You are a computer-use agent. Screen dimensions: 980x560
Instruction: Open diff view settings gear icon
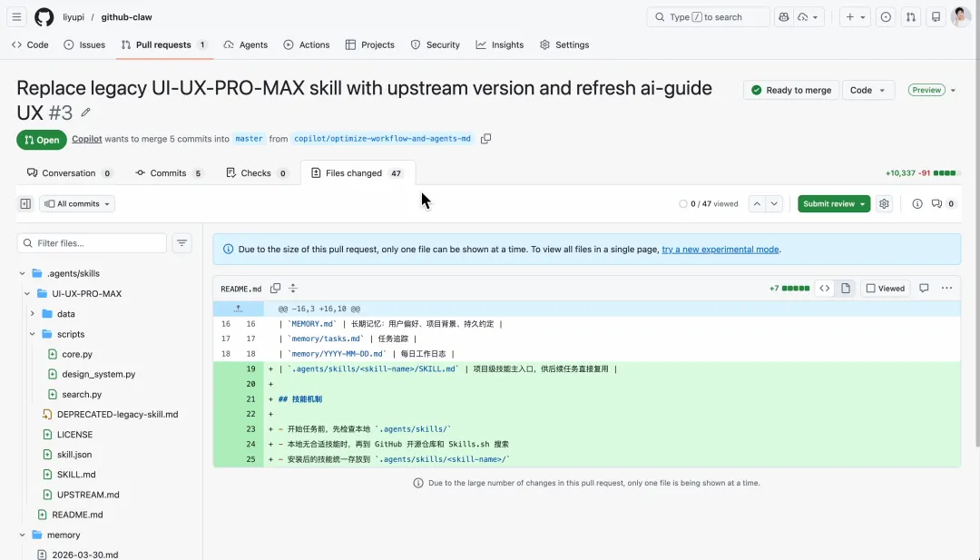pos(885,204)
